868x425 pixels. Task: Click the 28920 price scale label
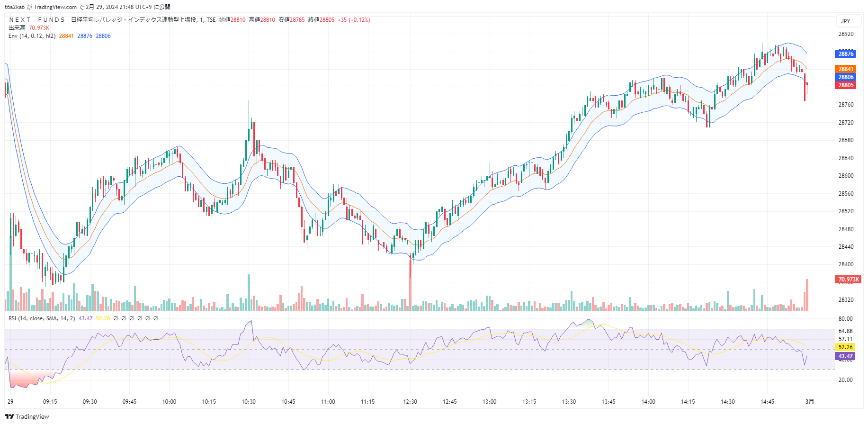point(846,34)
